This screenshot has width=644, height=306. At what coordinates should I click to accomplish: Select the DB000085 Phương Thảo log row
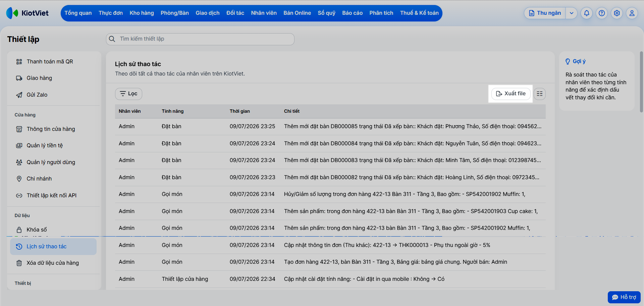point(330,126)
